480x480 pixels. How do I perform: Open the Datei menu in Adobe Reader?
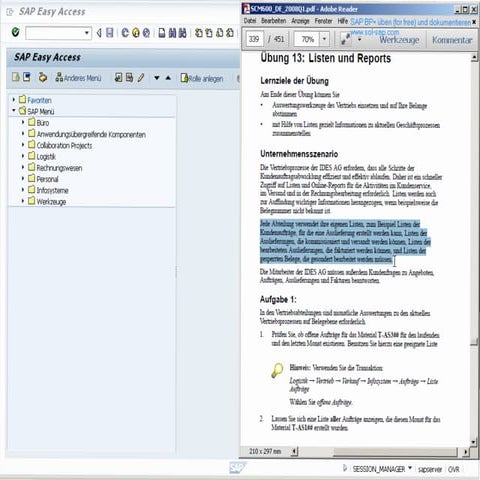[250, 21]
